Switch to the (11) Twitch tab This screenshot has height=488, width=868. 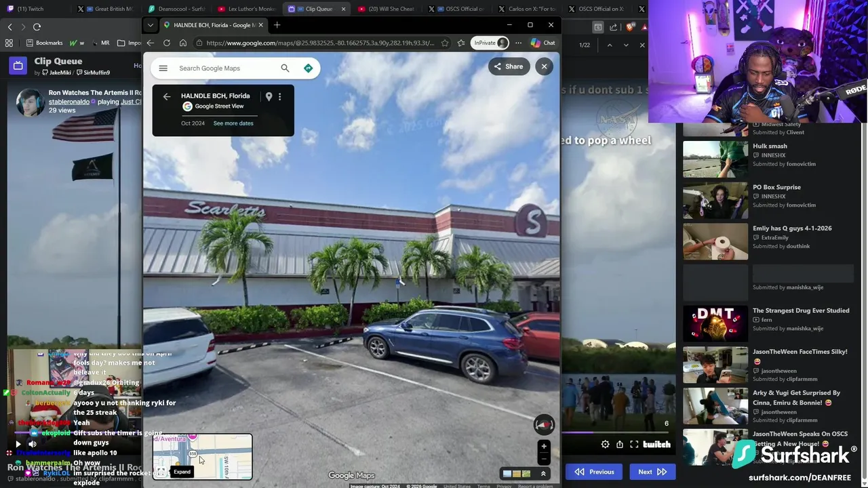click(x=27, y=9)
